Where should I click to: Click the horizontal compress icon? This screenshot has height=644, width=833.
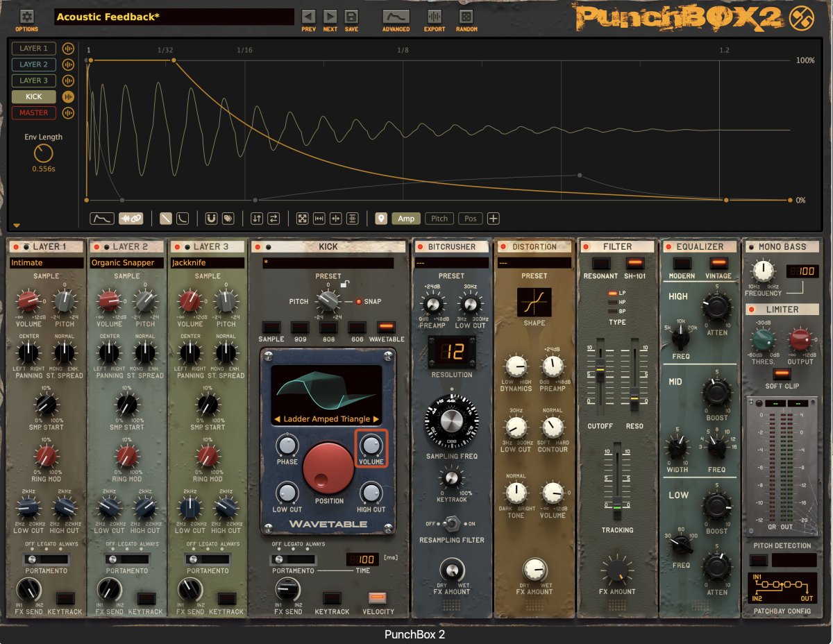[x=336, y=219]
